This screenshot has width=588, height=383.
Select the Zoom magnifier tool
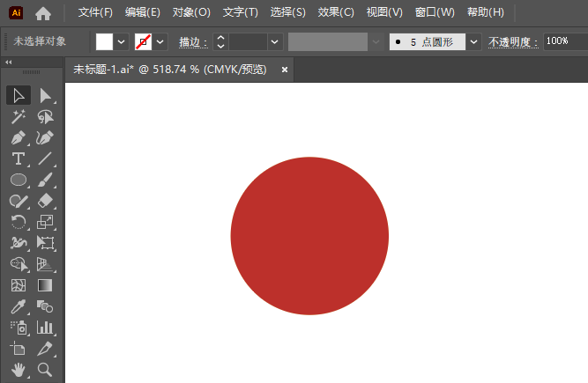(46, 370)
